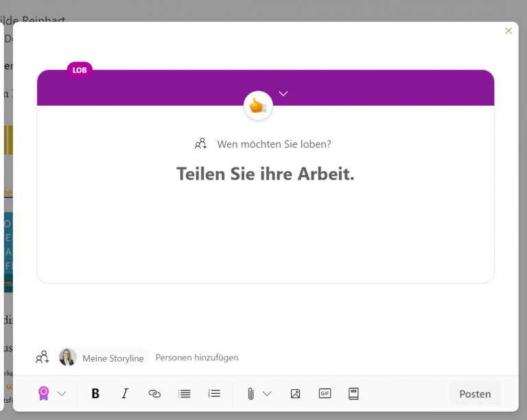Click the LOB label badge
527x420 pixels.
[80, 70]
